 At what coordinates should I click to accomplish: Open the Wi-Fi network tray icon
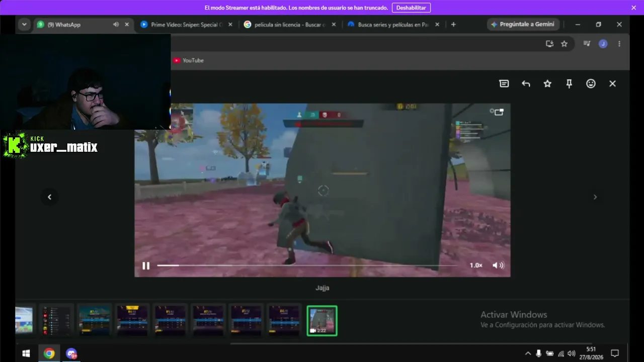click(561, 353)
